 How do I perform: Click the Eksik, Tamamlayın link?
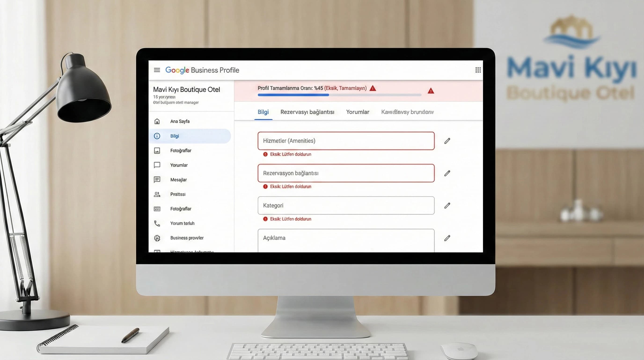pos(345,88)
